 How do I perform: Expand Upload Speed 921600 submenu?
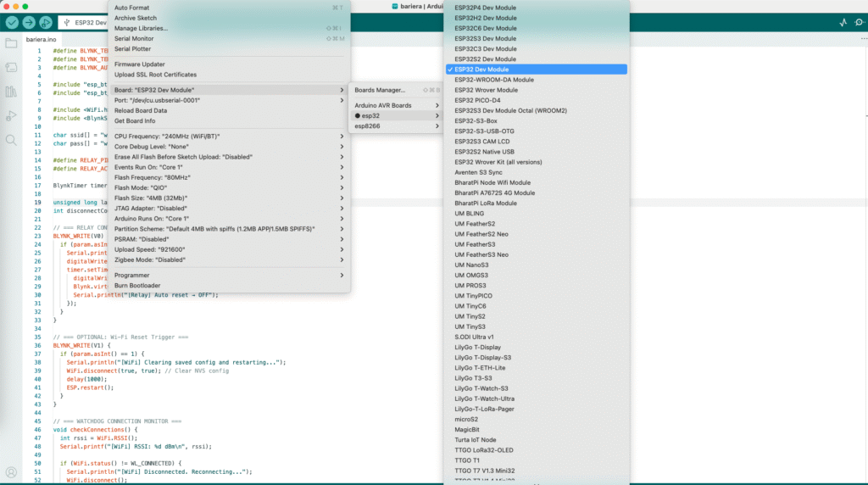pos(229,249)
